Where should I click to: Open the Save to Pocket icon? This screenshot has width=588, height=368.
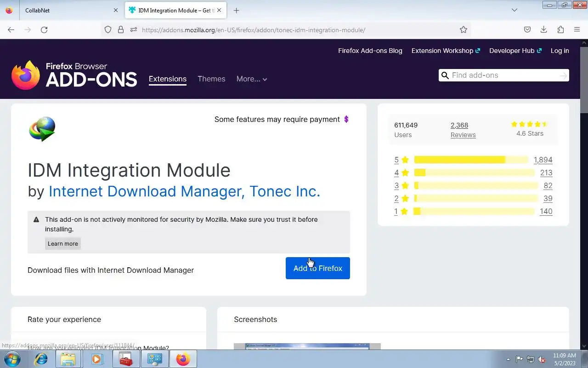(527, 29)
